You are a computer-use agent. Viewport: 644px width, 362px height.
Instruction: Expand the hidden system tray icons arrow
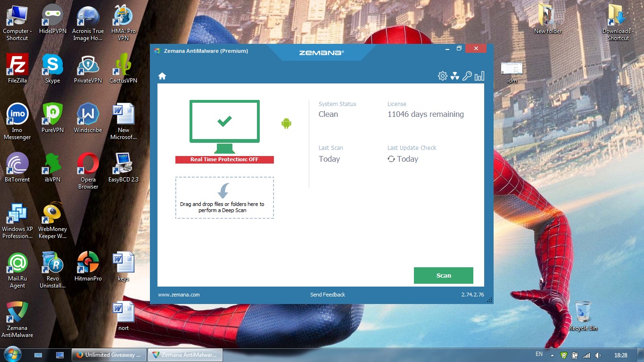click(552, 355)
